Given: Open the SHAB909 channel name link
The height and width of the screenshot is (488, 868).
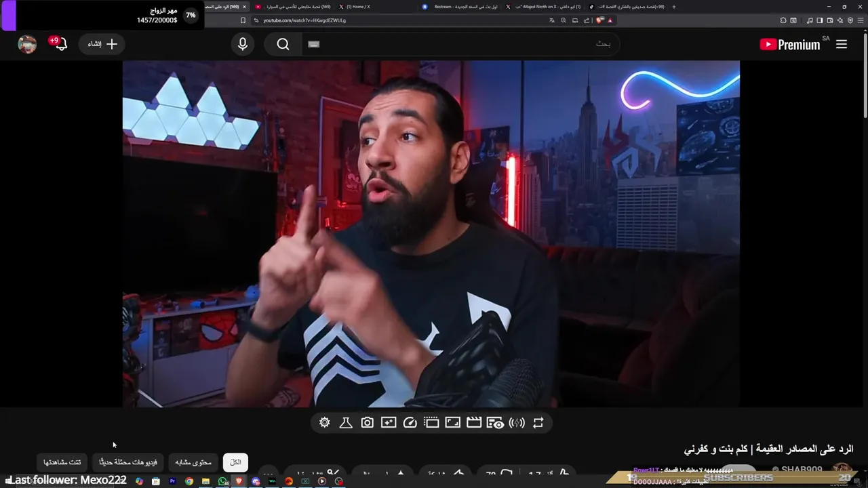Looking at the screenshot, I should (x=802, y=470).
